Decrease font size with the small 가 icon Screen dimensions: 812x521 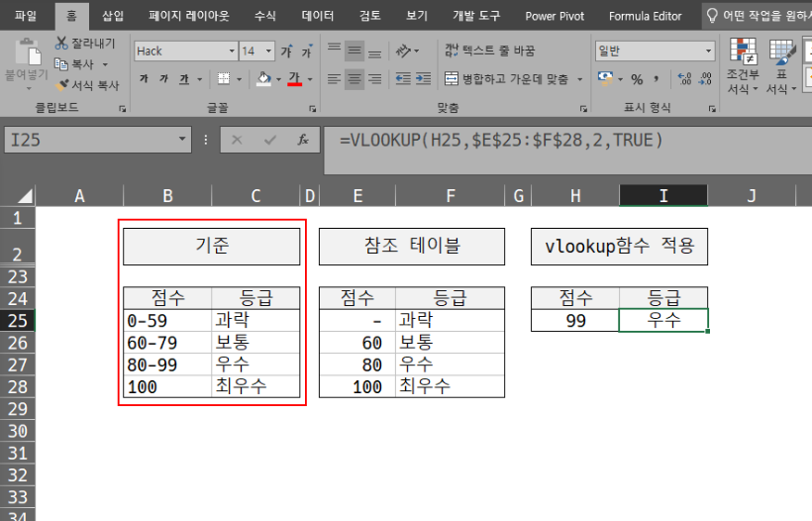pyautogui.click(x=307, y=51)
